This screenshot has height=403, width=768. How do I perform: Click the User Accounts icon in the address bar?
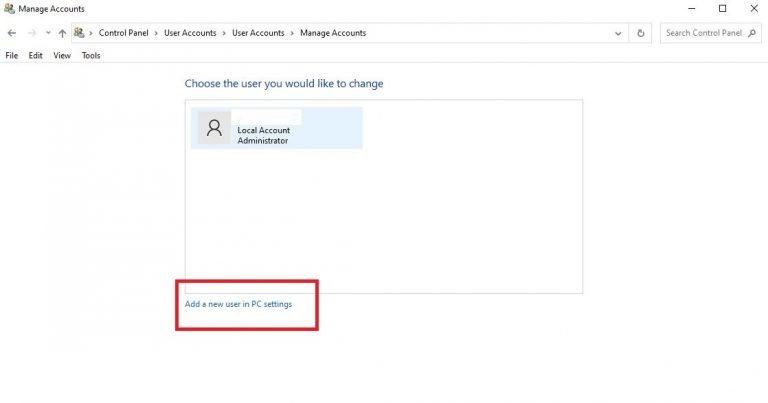pos(79,33)
